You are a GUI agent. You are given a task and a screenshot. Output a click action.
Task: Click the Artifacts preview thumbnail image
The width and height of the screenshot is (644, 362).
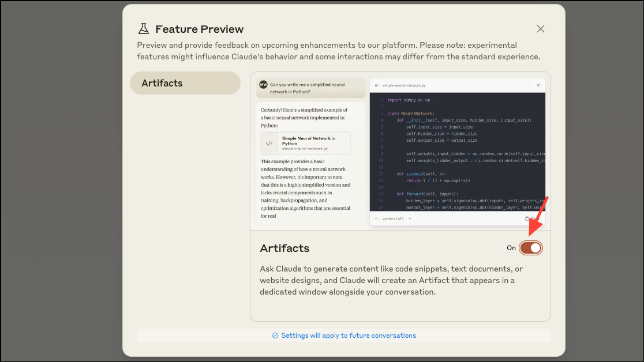400,152
